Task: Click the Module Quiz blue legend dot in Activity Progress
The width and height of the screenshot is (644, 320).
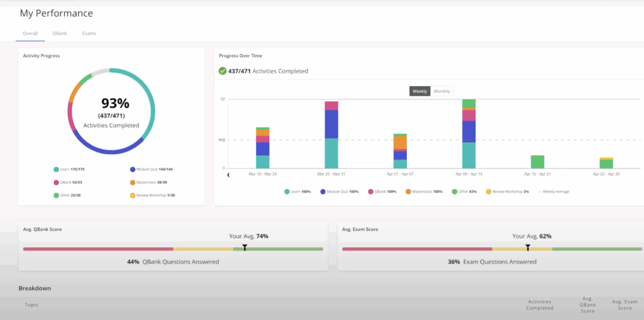Action: (x=132, y=169)
